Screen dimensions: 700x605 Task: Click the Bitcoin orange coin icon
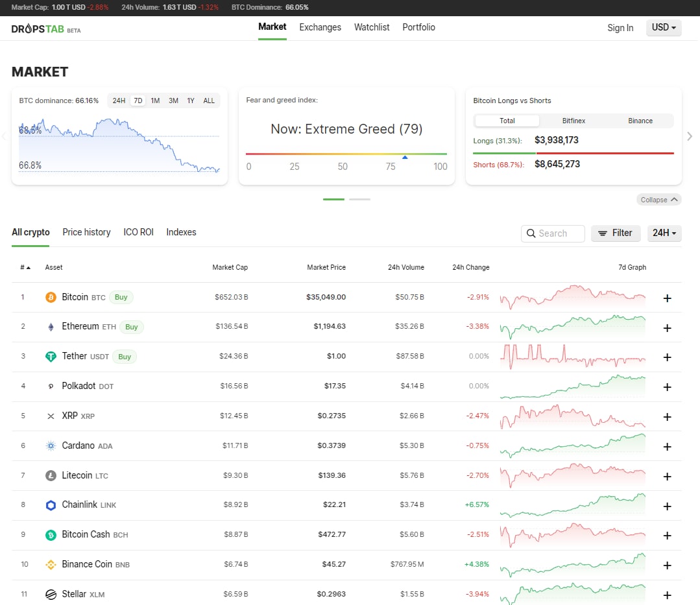[51, 297]
